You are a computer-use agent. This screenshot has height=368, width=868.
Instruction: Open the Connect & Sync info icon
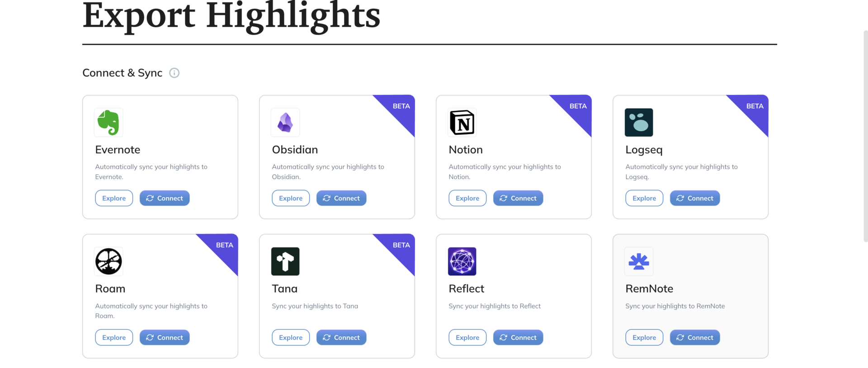coord(174,73)
